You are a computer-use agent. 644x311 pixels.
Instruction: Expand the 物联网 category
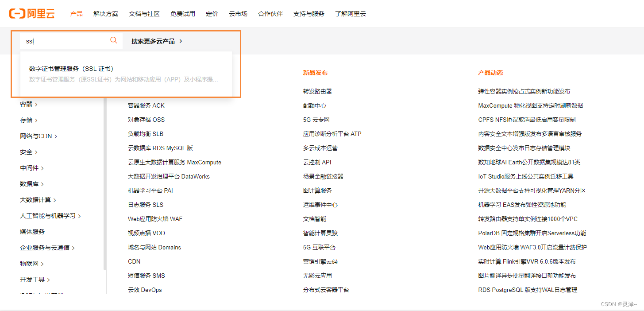pyautogui.click(x=32, y=264)
